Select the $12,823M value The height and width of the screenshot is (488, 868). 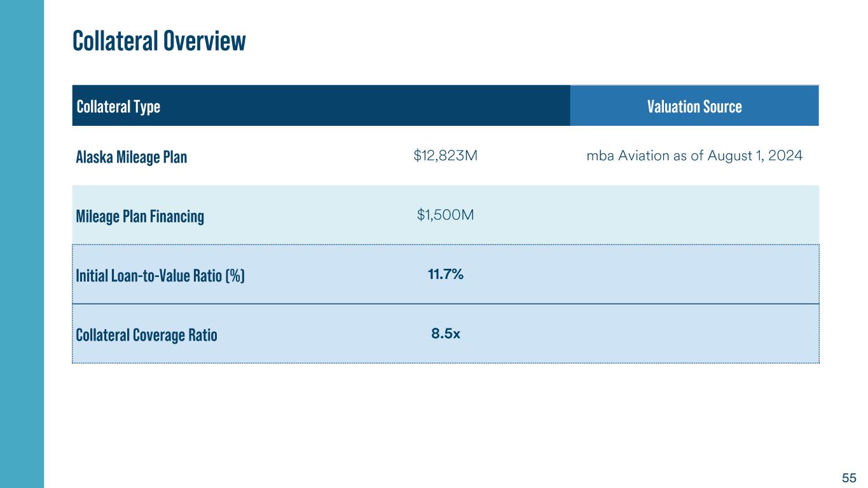445,156
